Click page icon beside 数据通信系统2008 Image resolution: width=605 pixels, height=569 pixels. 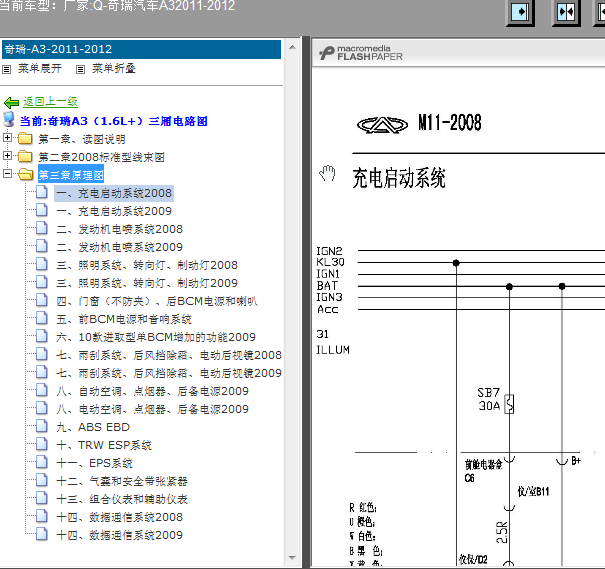[42, 516]
